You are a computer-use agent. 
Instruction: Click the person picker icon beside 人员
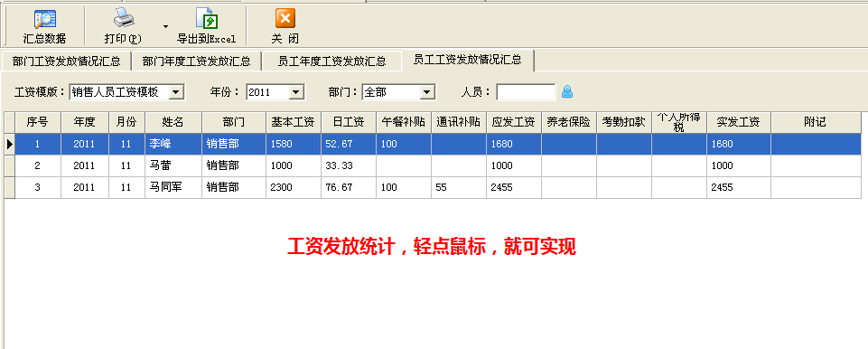point(567,92)
